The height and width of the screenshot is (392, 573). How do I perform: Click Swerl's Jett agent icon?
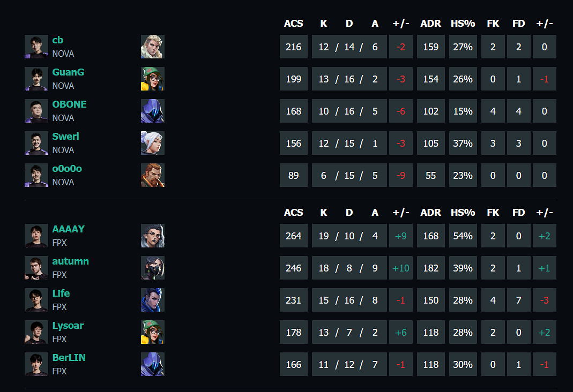pos(152,144)
